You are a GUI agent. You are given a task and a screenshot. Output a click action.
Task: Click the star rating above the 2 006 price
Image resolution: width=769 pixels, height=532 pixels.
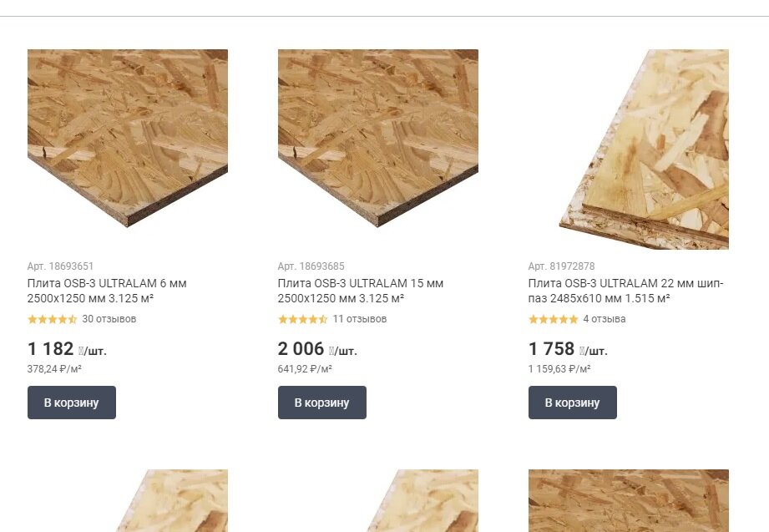pos(302,320)
